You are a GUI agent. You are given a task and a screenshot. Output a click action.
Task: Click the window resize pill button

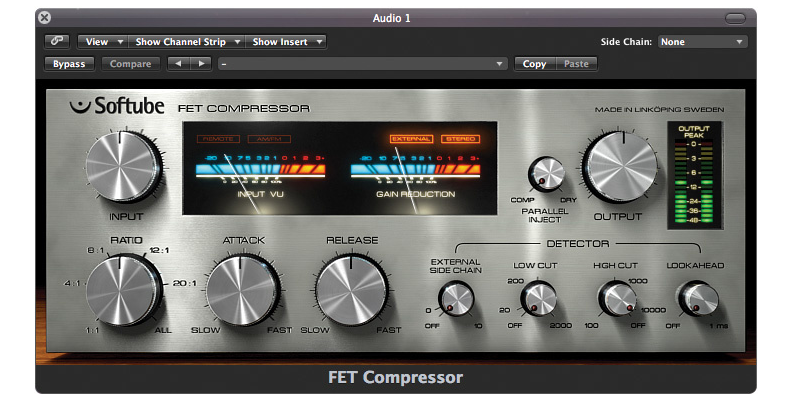coord(735,18)
